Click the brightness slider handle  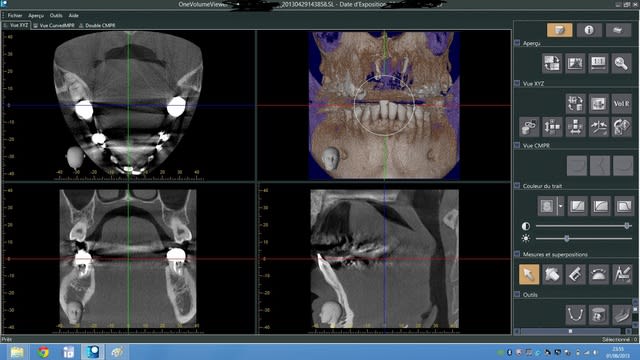pos(567,238)
